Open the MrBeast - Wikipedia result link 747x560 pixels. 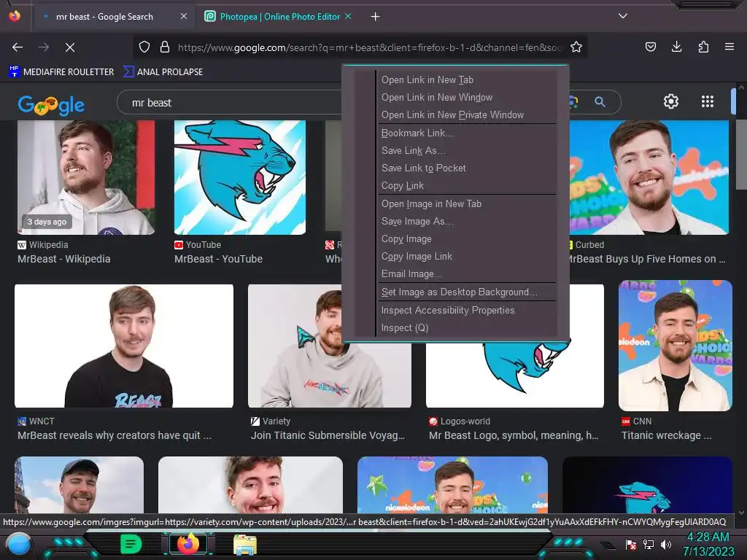coord(64,259)
